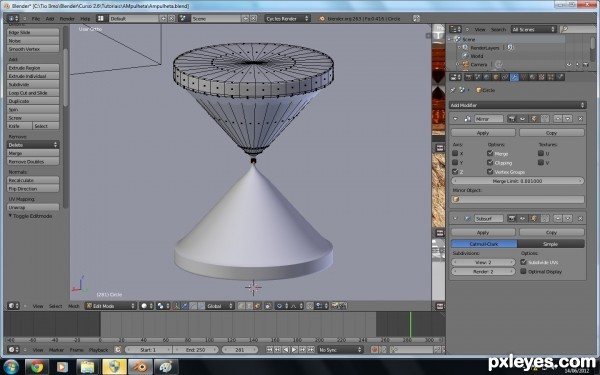Jump to the timeline start frame

click(x=269, y=349)
